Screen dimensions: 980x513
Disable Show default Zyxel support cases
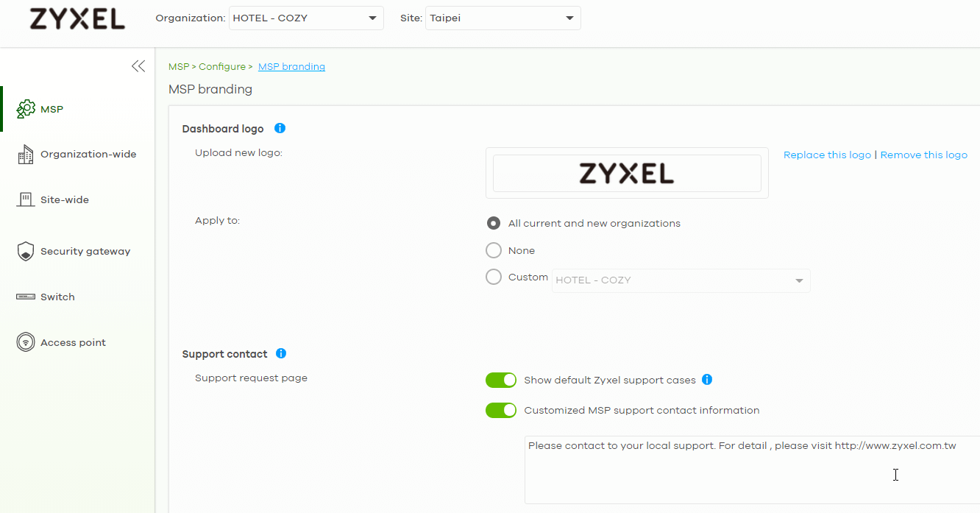click(x=501, y=380)
